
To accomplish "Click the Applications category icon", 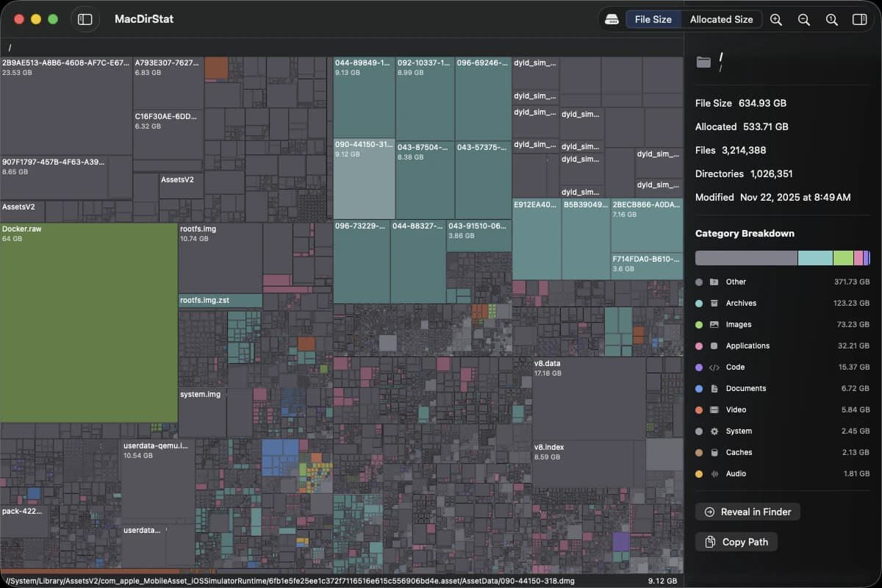I will (x=714, y=346).
